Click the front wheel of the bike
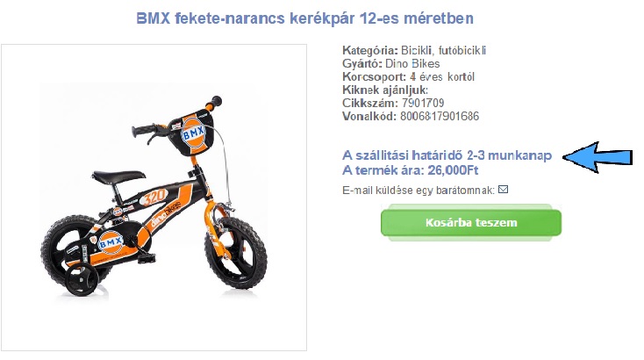 (235, 253)
